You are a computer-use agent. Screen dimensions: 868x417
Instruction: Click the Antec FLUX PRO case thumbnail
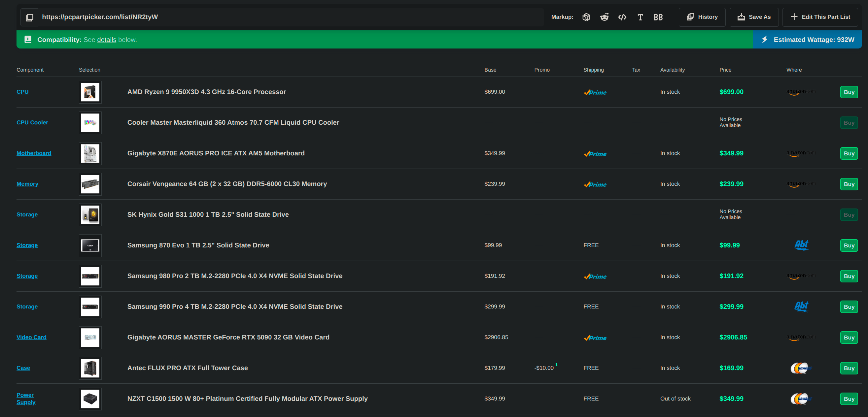point(90,368)
